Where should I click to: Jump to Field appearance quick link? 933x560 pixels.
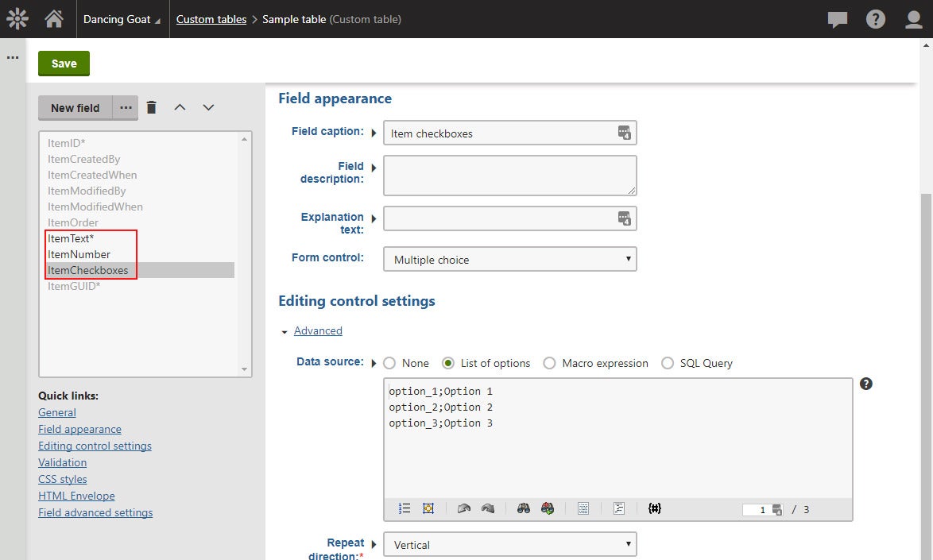pyautogui.click(x=79, y=429)
